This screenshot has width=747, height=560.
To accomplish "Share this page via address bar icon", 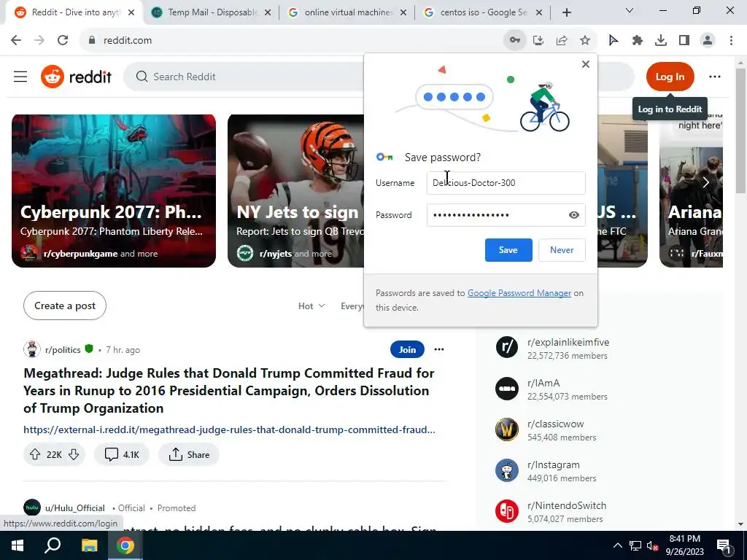I will coord(562,41).
